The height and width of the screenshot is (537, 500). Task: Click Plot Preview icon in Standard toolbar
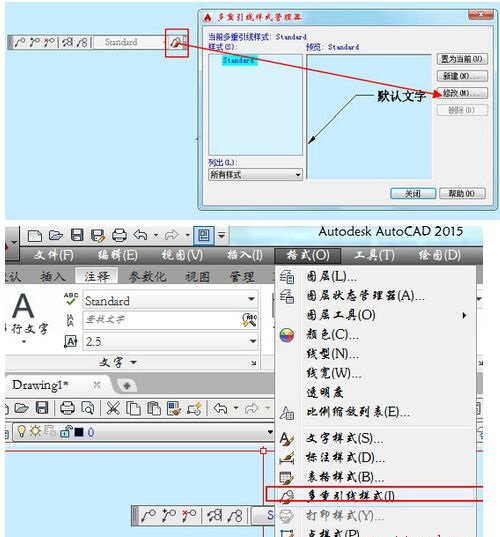coord(88,409)
